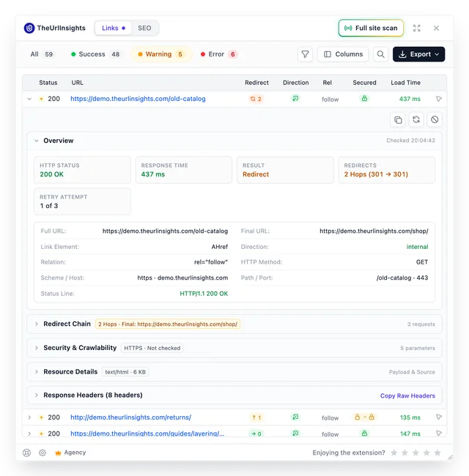Viewport: 469px width, 476px height.
Task: Open the filter funnel icon
Action: [x=305, y=54]
